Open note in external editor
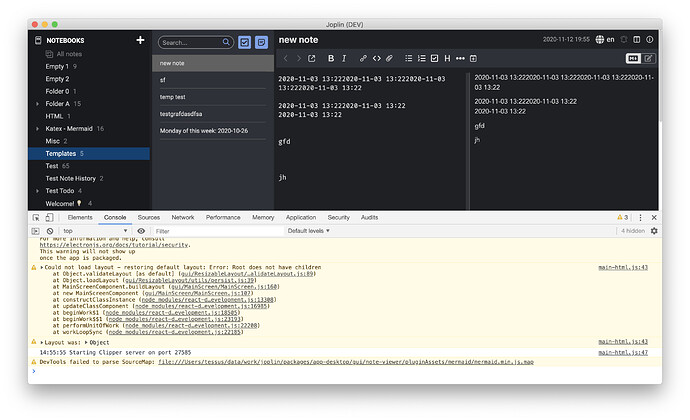This screenshot has height=420, width=690. (x=312, y=58)
